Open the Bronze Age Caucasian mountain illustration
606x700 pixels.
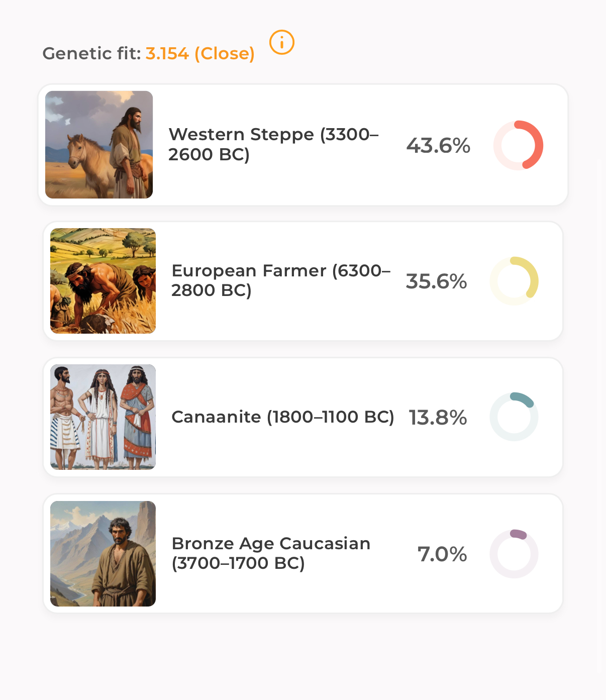103,554
